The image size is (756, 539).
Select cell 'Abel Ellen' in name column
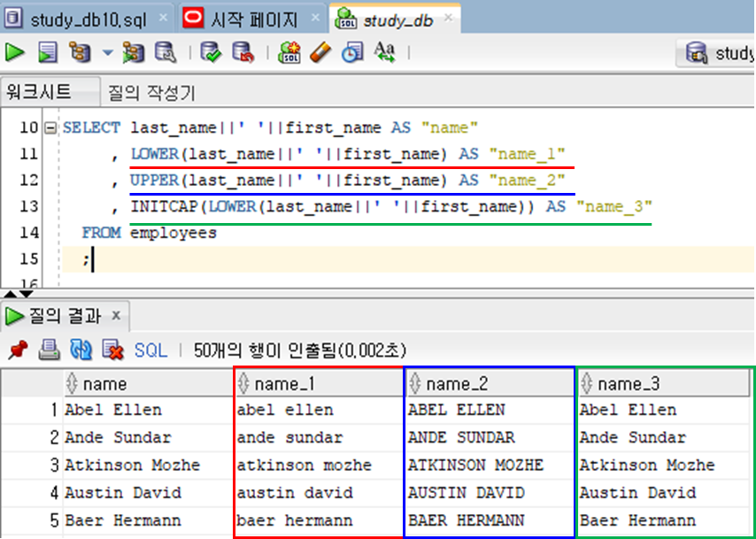[148, 411]
